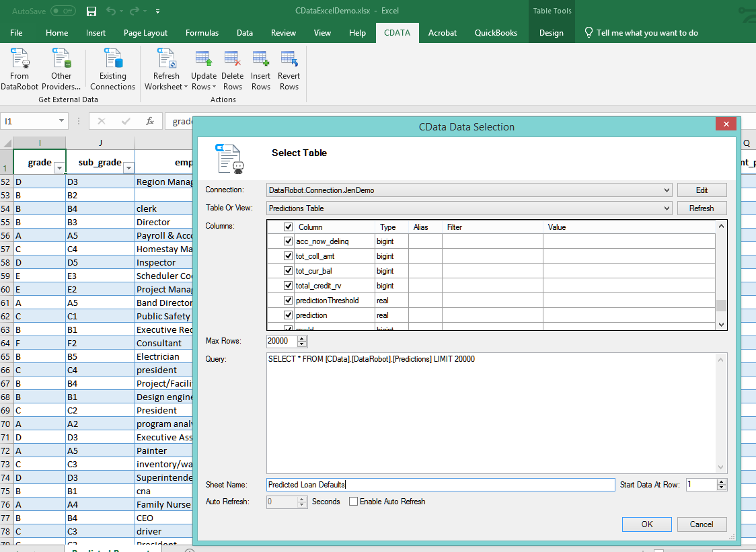Switch to the Insert tab
The width and height of the screenshot is (756, 552).
click(96, 33)
